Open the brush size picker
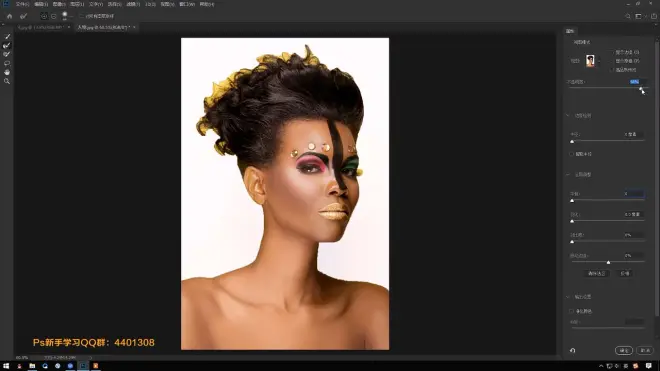 [65, 16]
